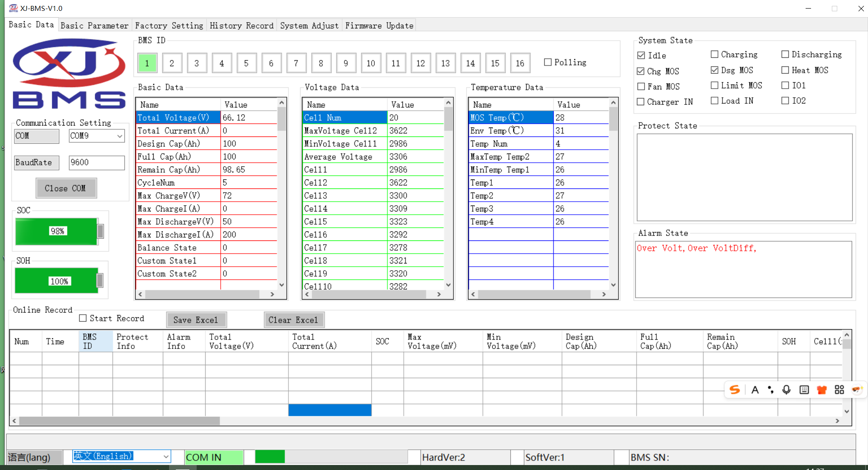Viewport: 868px width, 470px height.
Task: Toggle the Charging checkbox
Action: (715, 54)
